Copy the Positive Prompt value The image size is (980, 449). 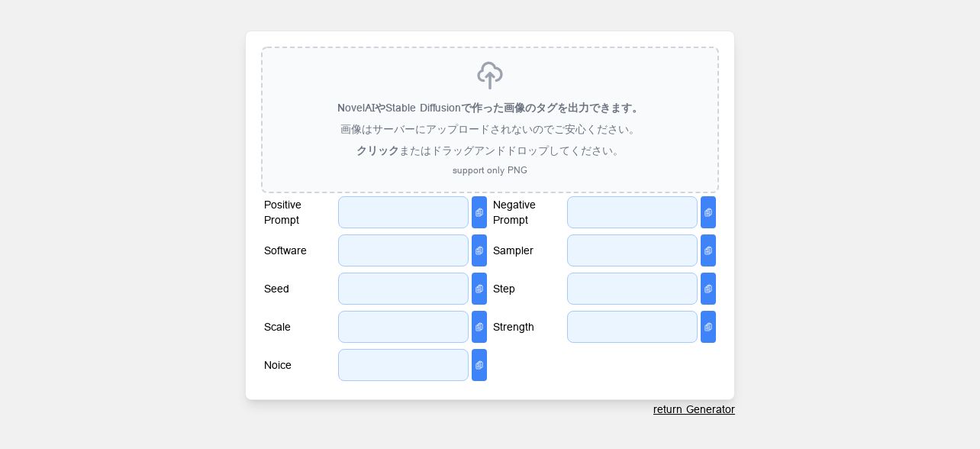tap(479, 212)
